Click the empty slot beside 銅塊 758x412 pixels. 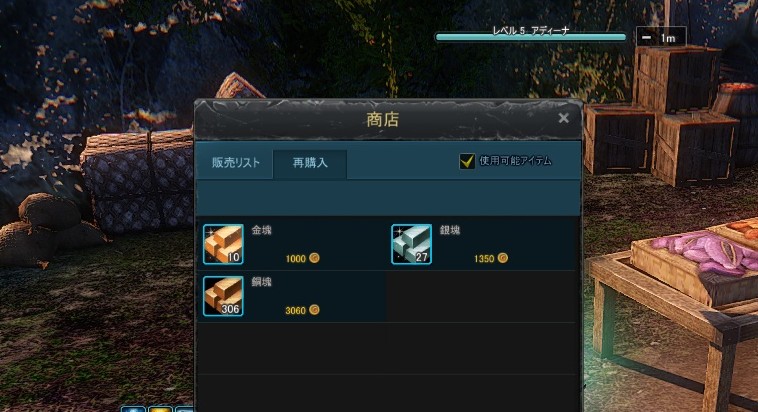pos(481,296)
